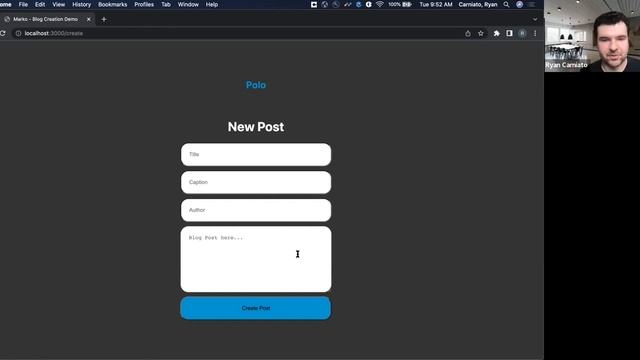Submit with the Create Post button
This screenshot has height=360, width=640.
point(256,308)
